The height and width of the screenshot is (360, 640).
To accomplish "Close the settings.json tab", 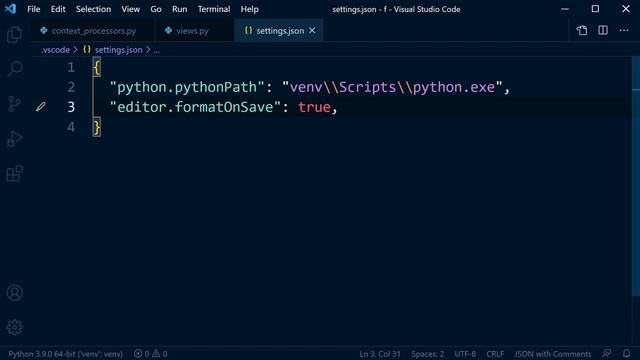I will tap(312, 31).
